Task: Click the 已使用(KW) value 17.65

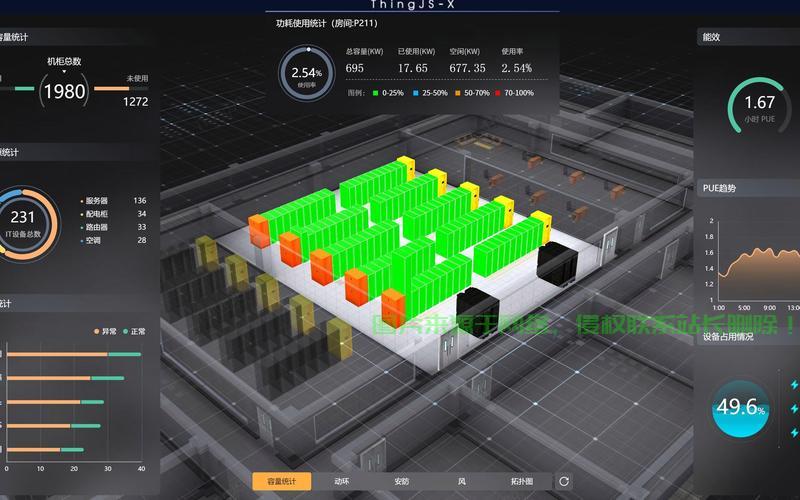Action: click(413, 68)
